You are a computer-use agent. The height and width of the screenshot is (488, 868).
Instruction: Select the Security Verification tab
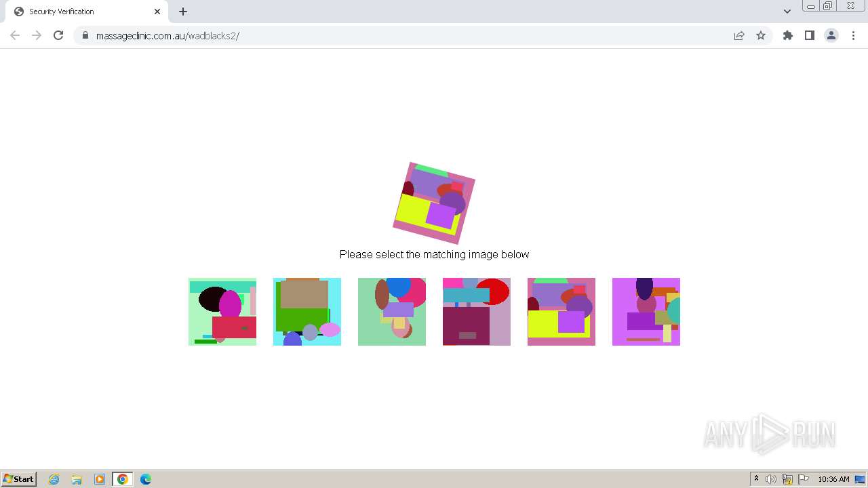pos(86,12)
